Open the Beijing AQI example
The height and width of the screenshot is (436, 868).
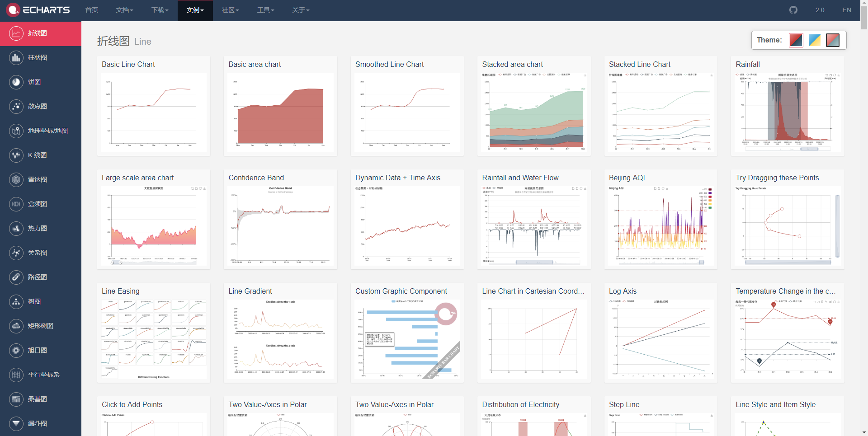coord(661,220)
